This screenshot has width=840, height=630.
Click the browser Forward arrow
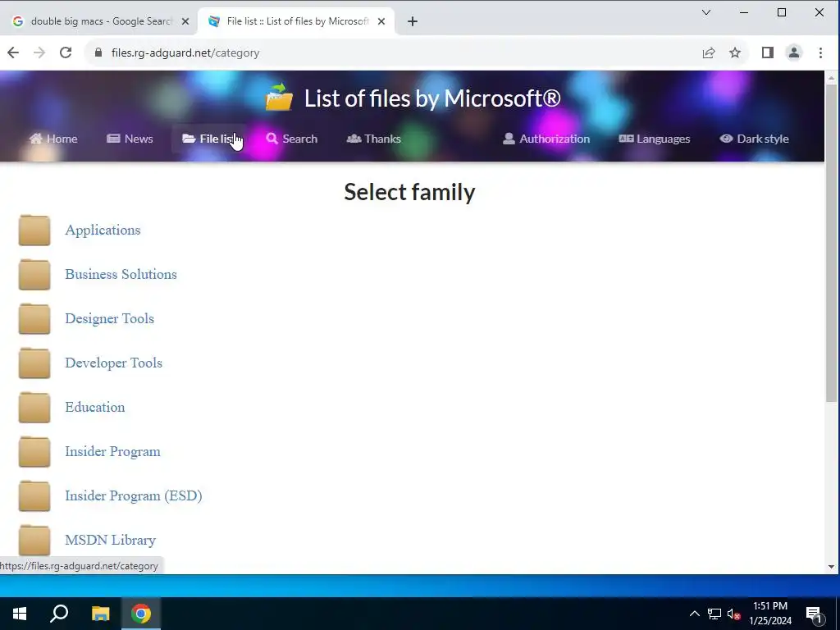[x=39, y=52]
